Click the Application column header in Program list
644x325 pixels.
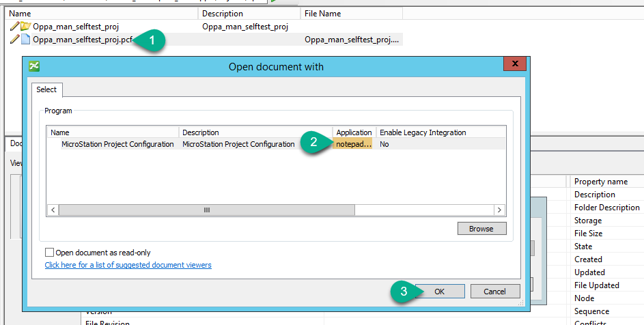pos(354,132)
